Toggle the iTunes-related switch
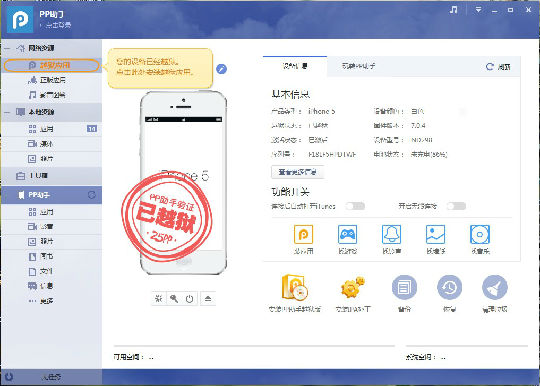Viewport: 540px width, 386px height. click(x=355, y=206)
